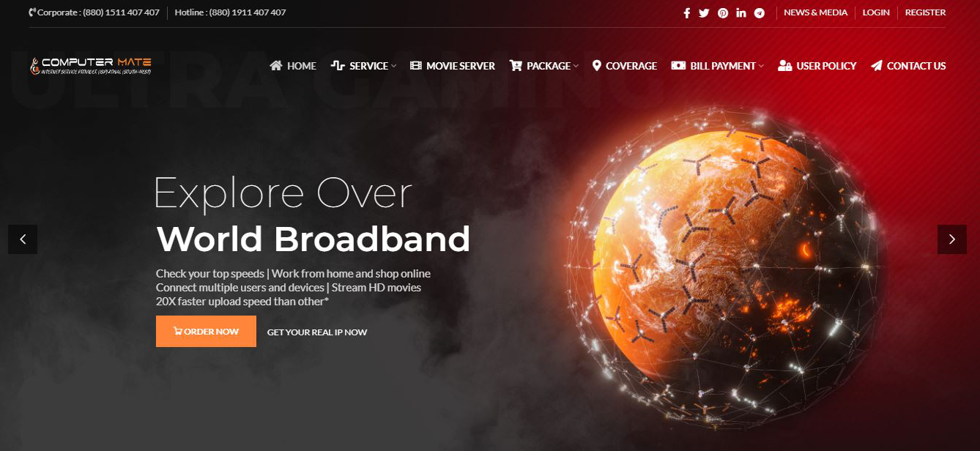This screenshot has width=980, height=451.
Task: Expand the Bill Payment dropdown menu
Action: click(717, 66)
